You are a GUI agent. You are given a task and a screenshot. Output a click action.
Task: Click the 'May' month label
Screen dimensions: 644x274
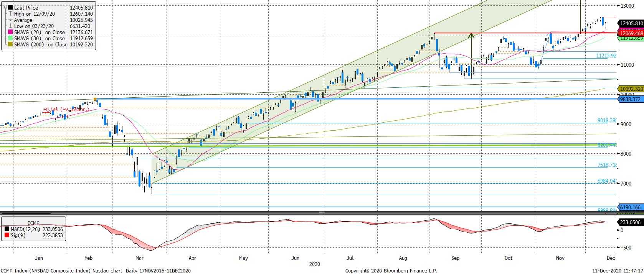(243, 258)
